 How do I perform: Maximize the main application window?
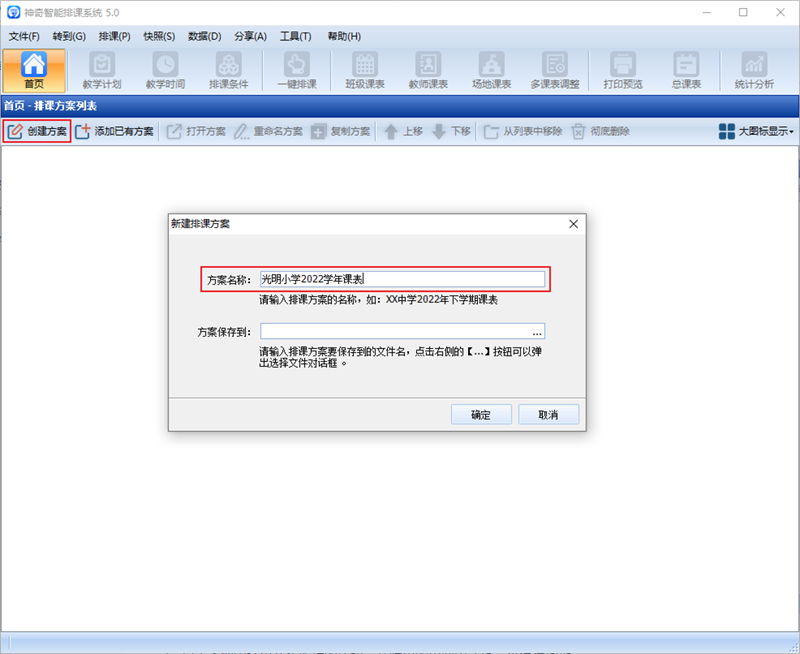tap(743, 12)
